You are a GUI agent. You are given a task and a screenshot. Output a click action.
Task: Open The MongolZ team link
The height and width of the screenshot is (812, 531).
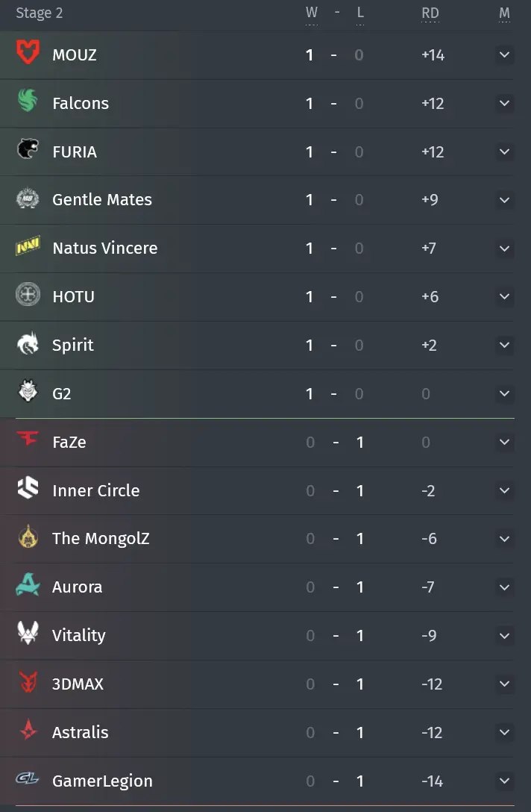pyautogui.click(x=101, y=539)
